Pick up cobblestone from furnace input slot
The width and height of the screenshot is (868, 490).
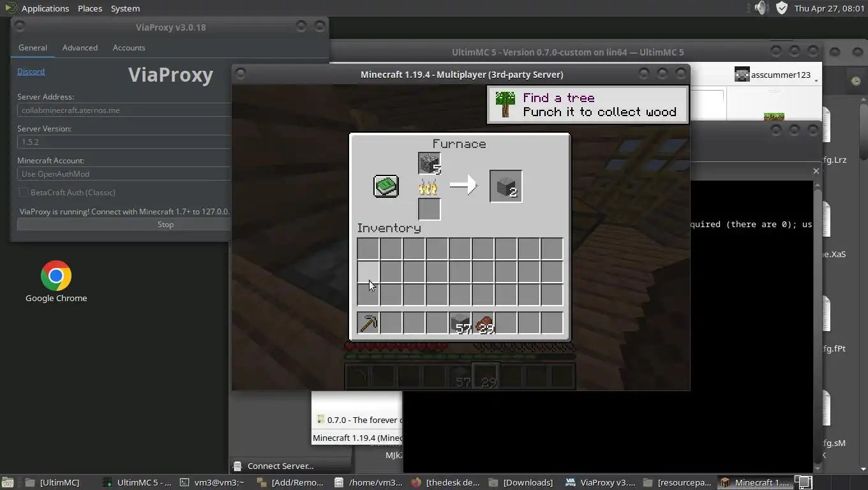click(430, 163)
